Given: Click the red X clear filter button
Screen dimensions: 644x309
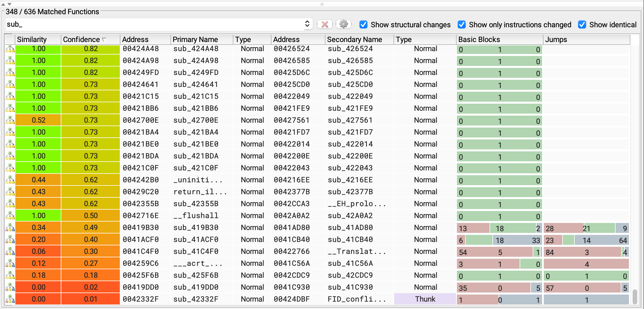Looking at the screenshot, I should (x=325, y=24).
